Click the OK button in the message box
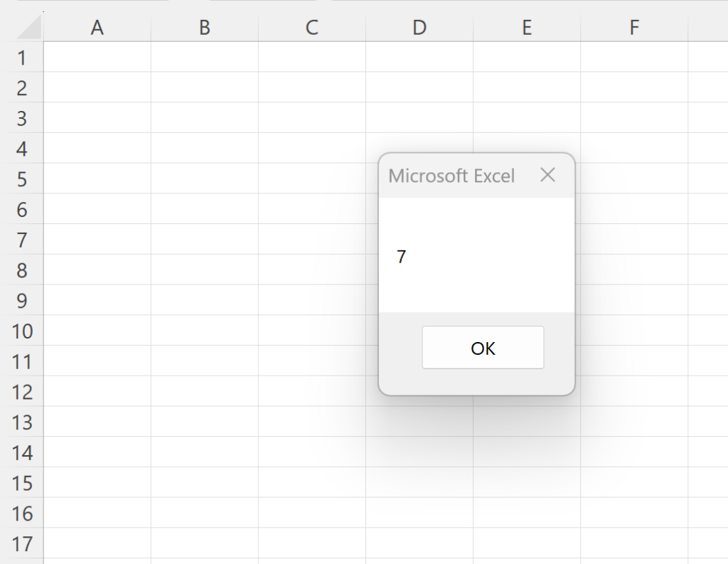The height and width of the screenshot is (564, 728). pos(483,347)
